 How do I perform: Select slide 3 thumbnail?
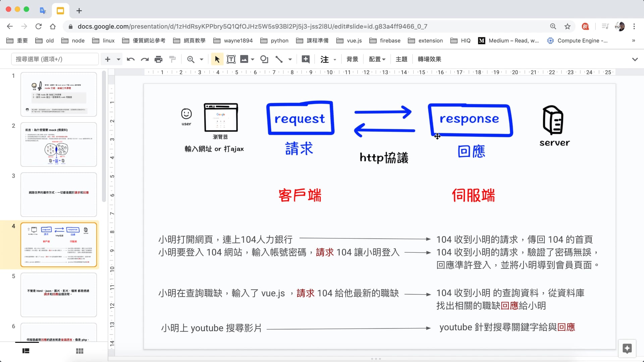pyautogui.click(x=59, y=194)
